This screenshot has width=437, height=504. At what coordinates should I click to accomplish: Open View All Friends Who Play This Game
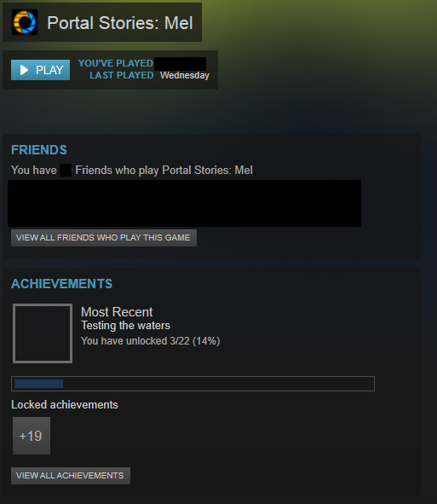click(104, 238)
